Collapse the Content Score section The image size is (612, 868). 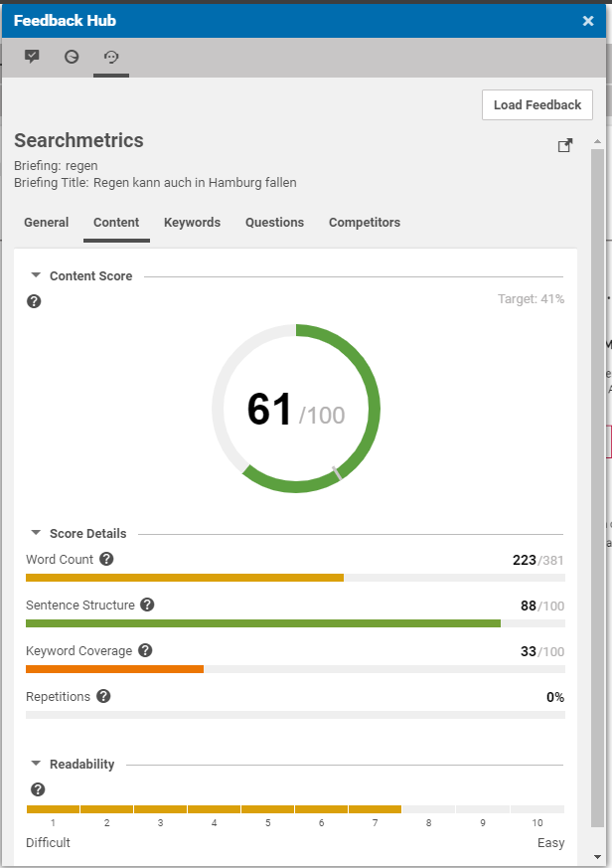click(37, 275)
